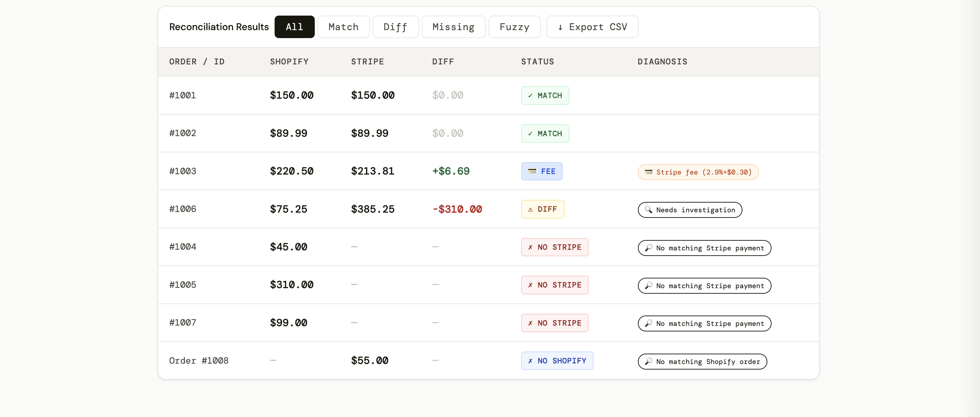Click the -$310.00 diff value
Image resolution: width=980 pixels, height=417 pixels.
coord(457,209)
